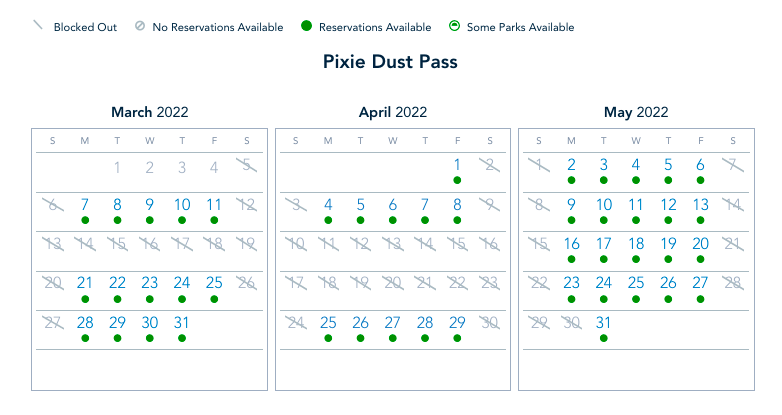Select March 21 on the calendar
Viewport: 782px width, 415px height.
(85, 283)
